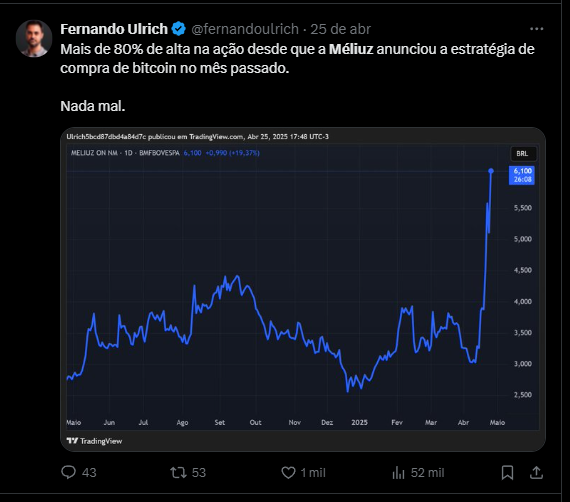Bookmark this tweet

point(507,473)
